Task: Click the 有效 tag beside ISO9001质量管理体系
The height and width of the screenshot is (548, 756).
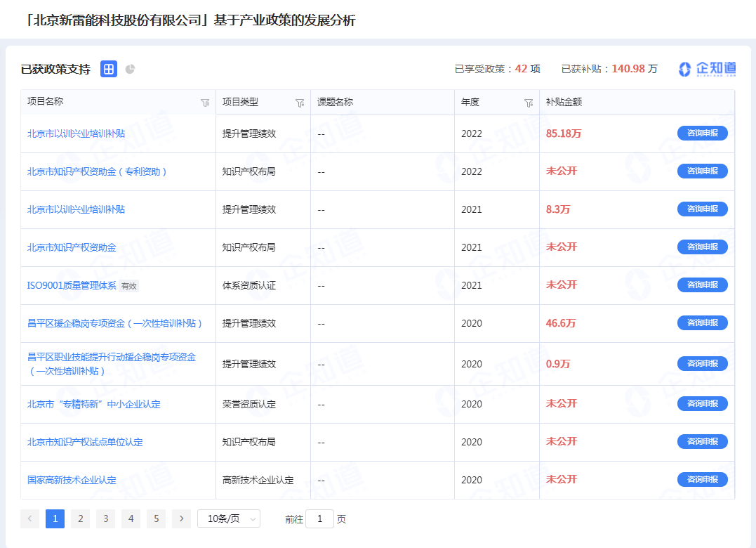Action: 129,286
